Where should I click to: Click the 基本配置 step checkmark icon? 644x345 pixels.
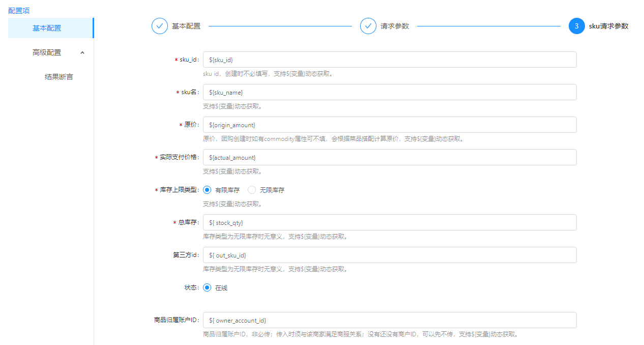click(160, 26)
